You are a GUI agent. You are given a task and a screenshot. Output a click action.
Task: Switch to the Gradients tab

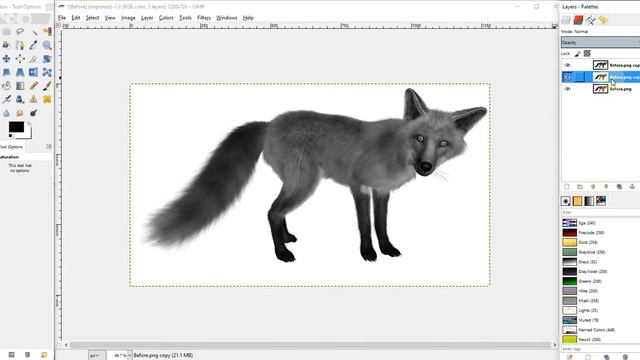coord(589,201)
